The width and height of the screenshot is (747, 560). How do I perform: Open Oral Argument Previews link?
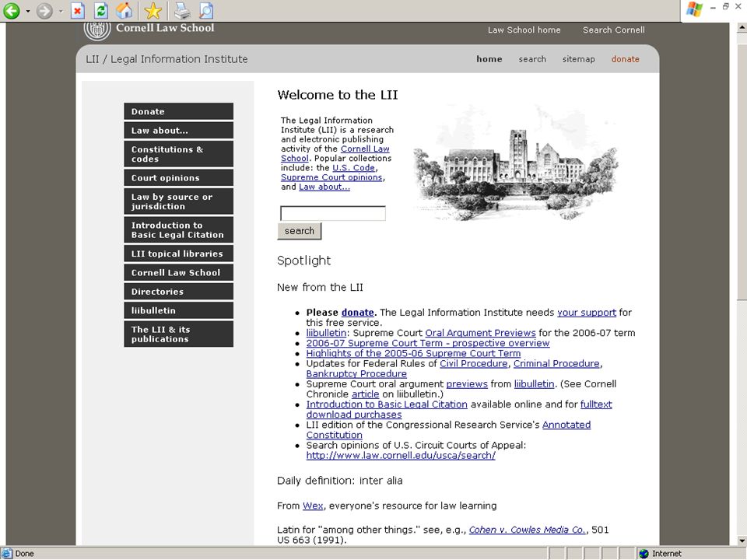point(480,333)
